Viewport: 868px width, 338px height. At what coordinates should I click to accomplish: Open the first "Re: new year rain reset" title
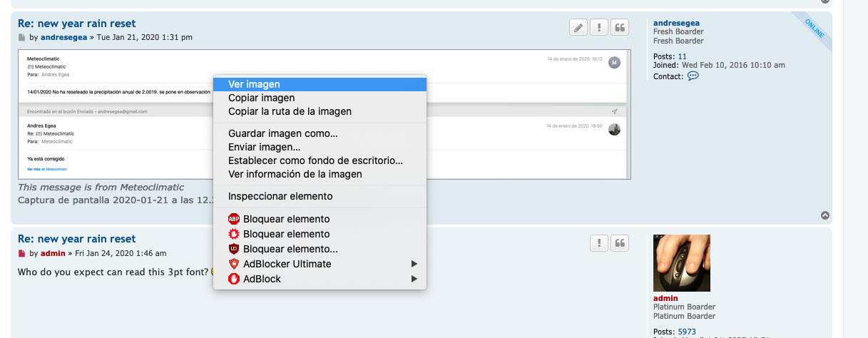coord(76,24)
